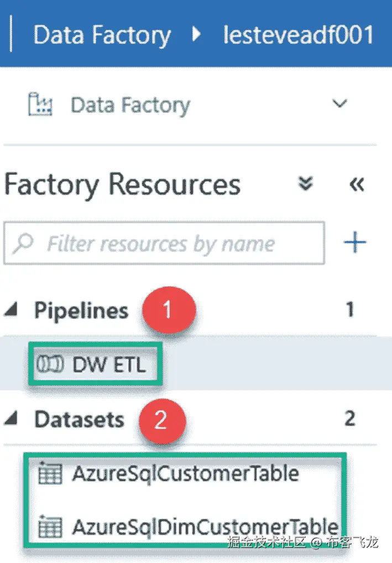Image resolution: width=392 pixels, height=563 pixels.
Task: Collapse the Factory Resources panel
Action: point(357,184)
